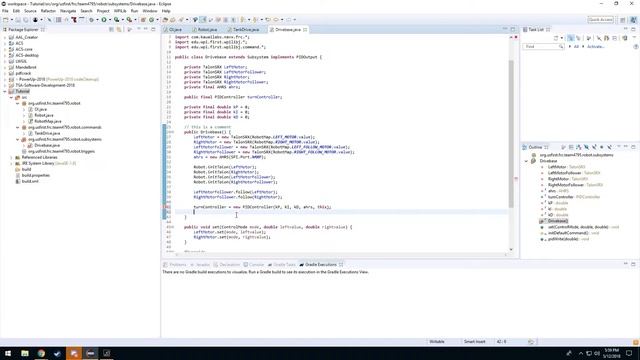Switch to the Console tab
Screen dimensions: 640x360
[x=254, y=264]
